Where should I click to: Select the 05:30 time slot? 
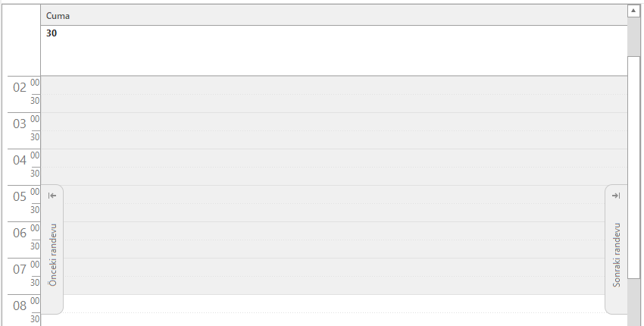(x=334, y=212)
